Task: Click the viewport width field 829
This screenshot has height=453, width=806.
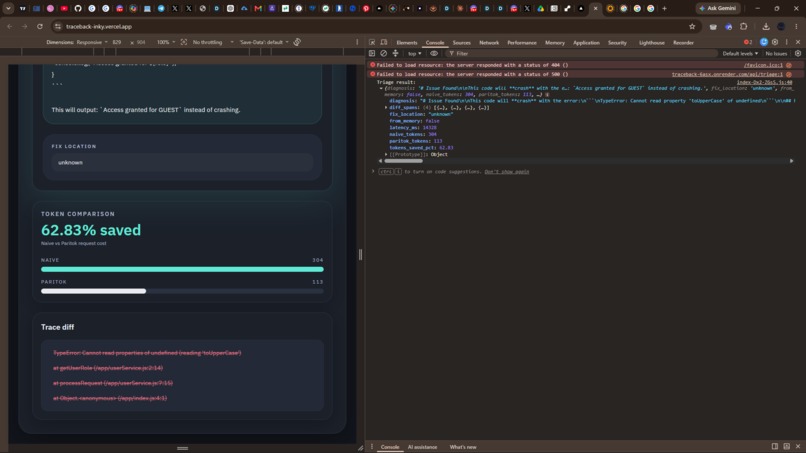Action: pyautogui.click(x=118, y=42)
